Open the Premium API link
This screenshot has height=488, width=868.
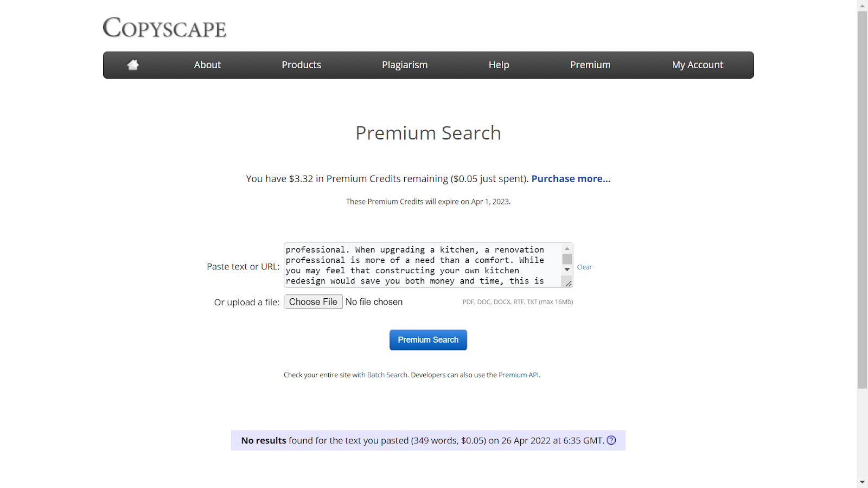[518, 375]
